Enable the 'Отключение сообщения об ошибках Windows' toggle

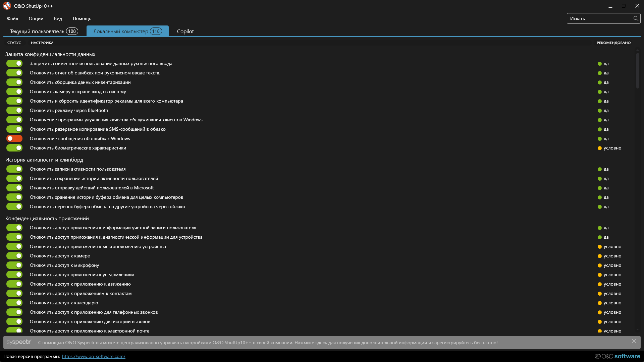(14, 138)
